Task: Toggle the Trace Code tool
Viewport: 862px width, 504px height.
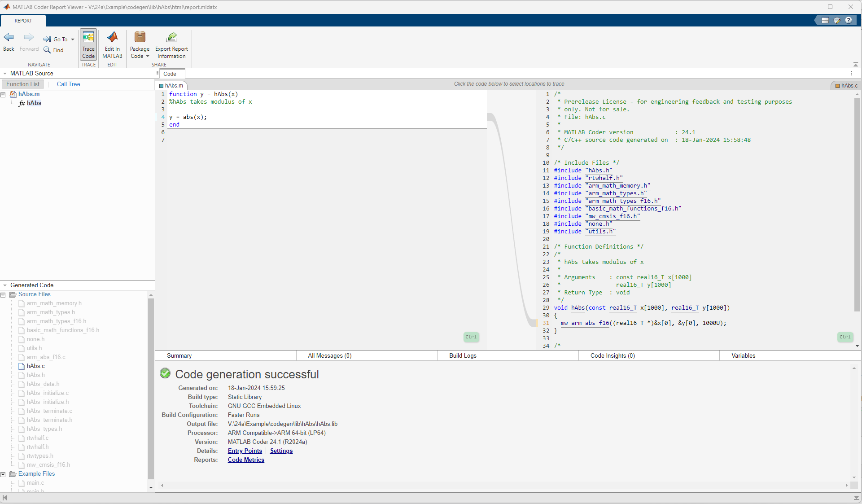Action: click(x=88, y=44)
